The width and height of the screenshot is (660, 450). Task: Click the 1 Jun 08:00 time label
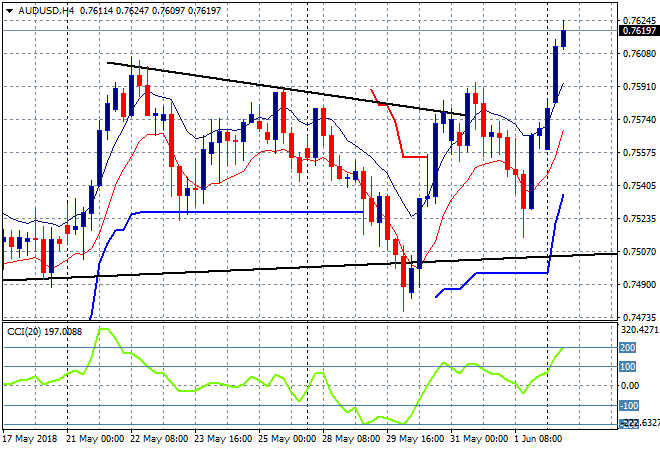point(538,439)
